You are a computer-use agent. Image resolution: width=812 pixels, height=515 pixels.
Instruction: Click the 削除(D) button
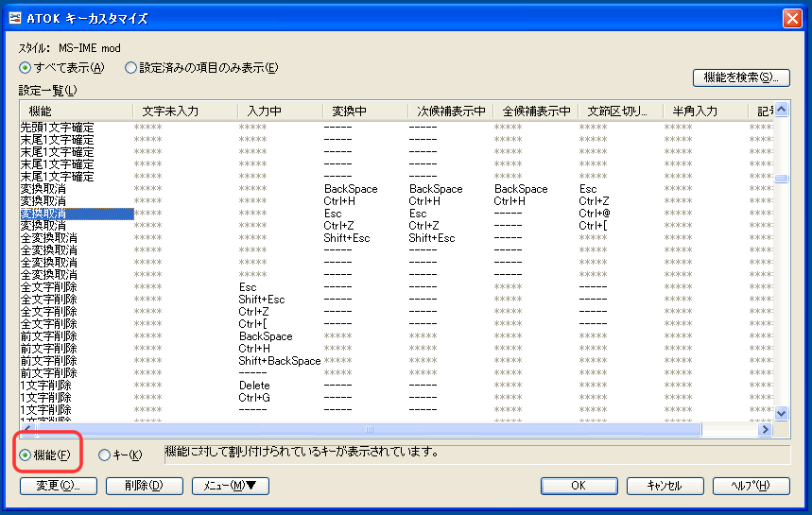(x=145, y=486)
